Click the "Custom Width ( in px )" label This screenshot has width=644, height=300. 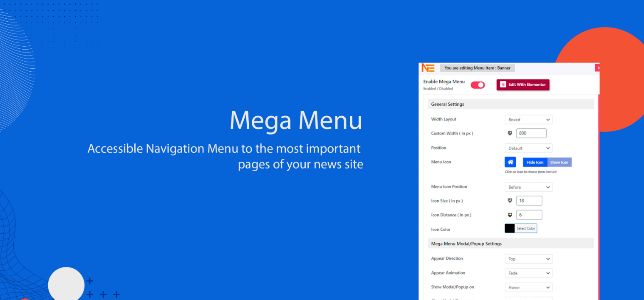(452, 133)
